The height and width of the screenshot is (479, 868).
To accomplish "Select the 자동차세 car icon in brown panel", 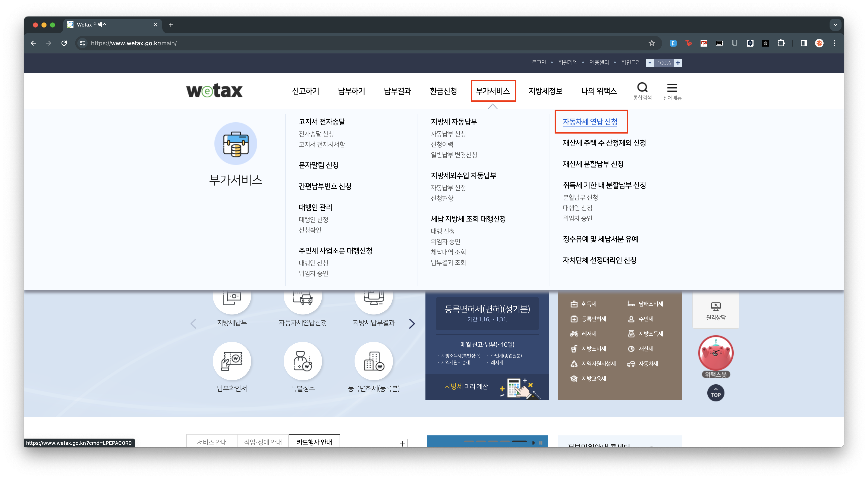I will 631,364.
